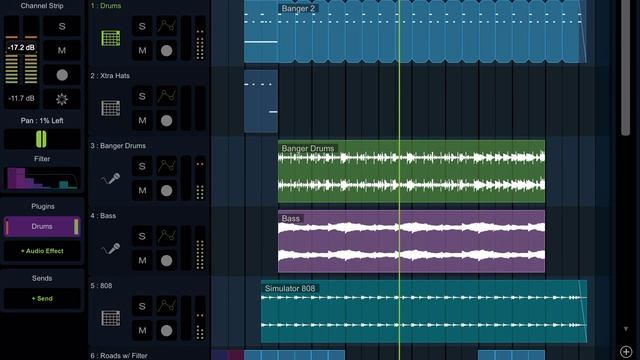This screenshot has width=640, height=360.
Task: Show automation for Drums track
Action: [167, 27]
